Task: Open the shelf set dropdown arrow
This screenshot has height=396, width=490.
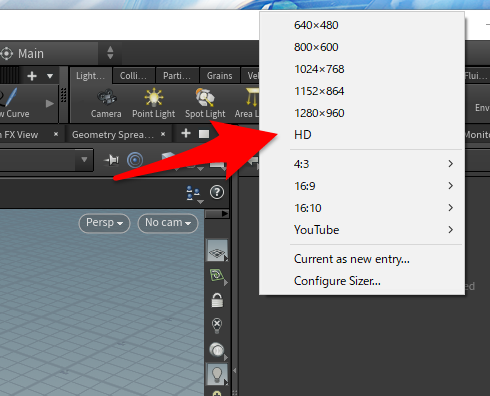Action: [50, 76]
